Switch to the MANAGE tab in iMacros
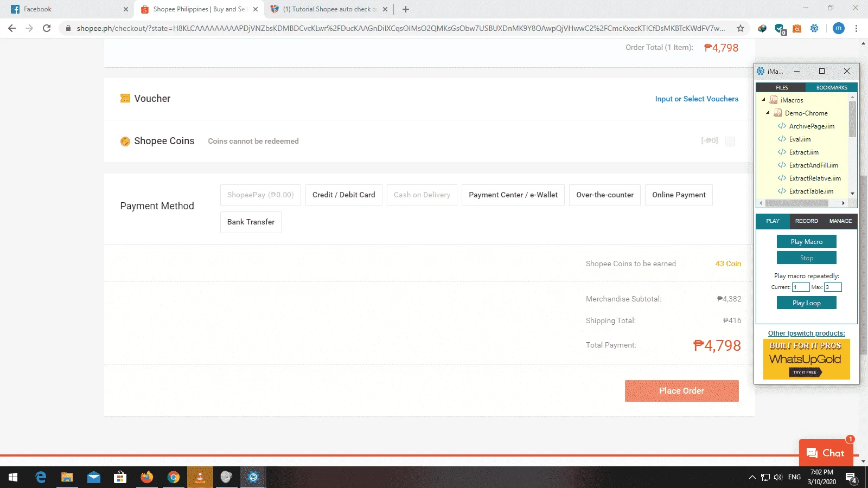The image size is (868, 488). coord(840,221)
